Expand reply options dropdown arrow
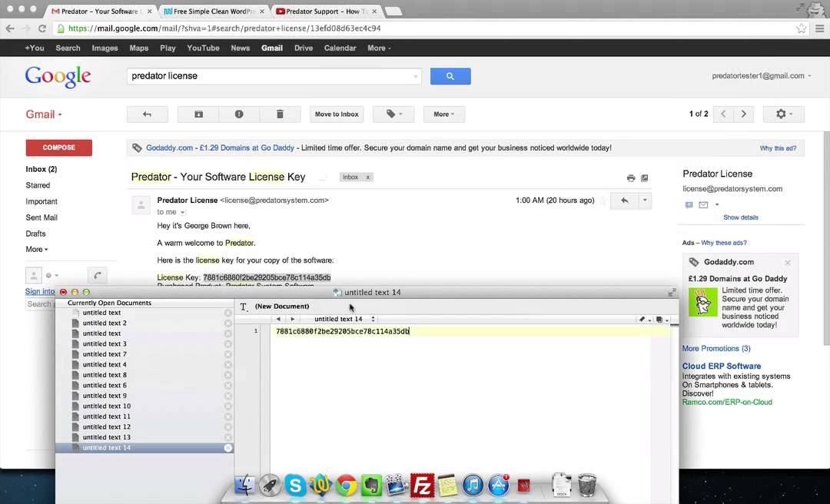830x504 pixels. [x=645, y=201]
